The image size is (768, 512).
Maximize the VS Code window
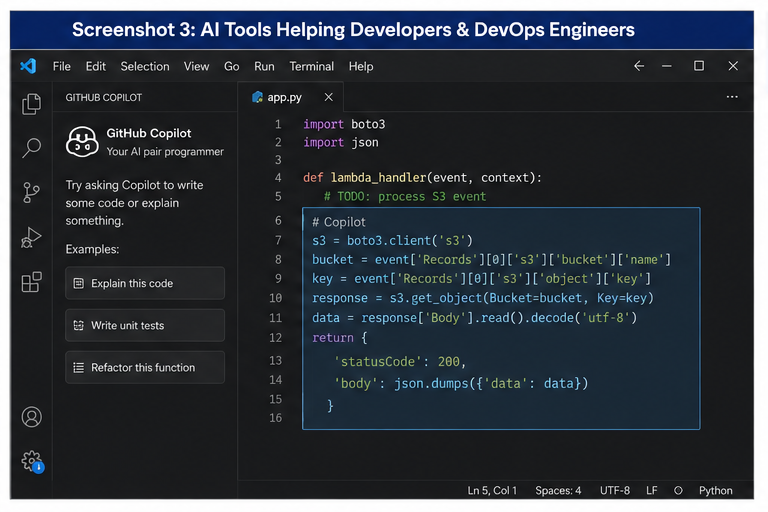[x=699, y=66]
